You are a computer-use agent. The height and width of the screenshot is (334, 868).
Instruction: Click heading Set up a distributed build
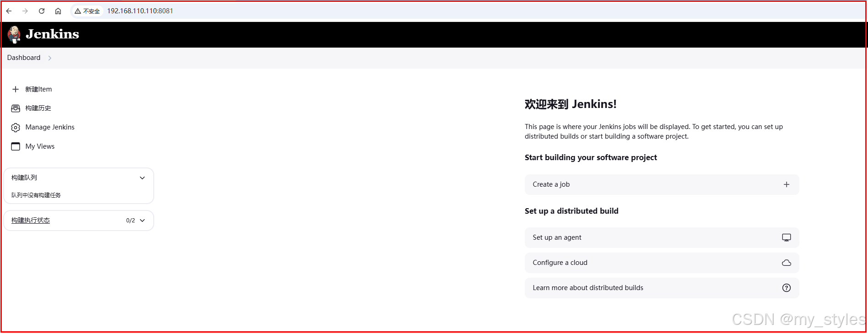coord(571,211)
